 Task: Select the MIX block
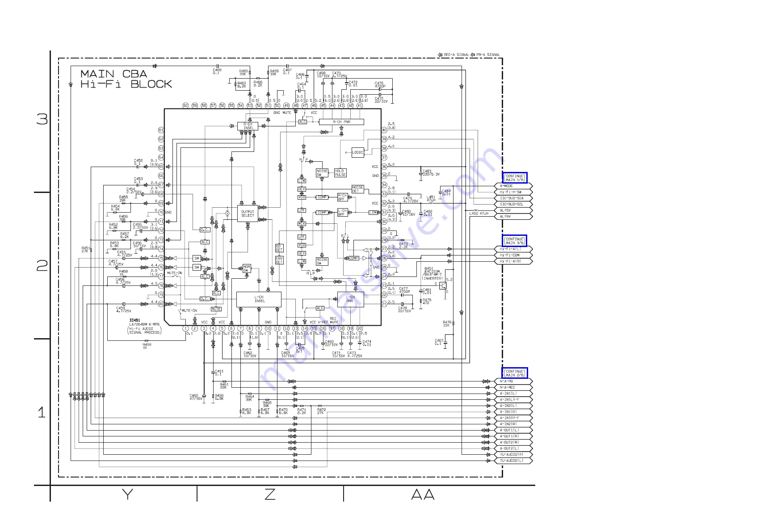click(302, 224)
